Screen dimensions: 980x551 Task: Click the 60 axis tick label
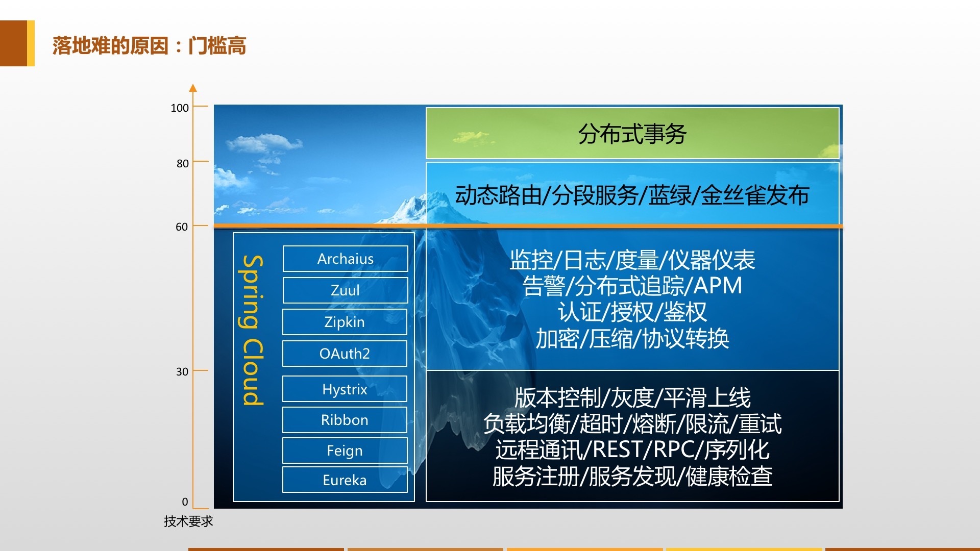tap(182, 227)
